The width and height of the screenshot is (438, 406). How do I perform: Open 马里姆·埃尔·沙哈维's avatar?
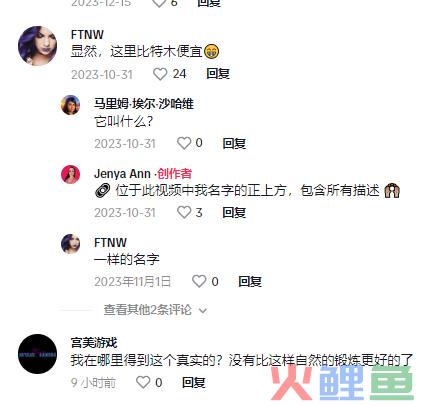click(x=71, y=105)
